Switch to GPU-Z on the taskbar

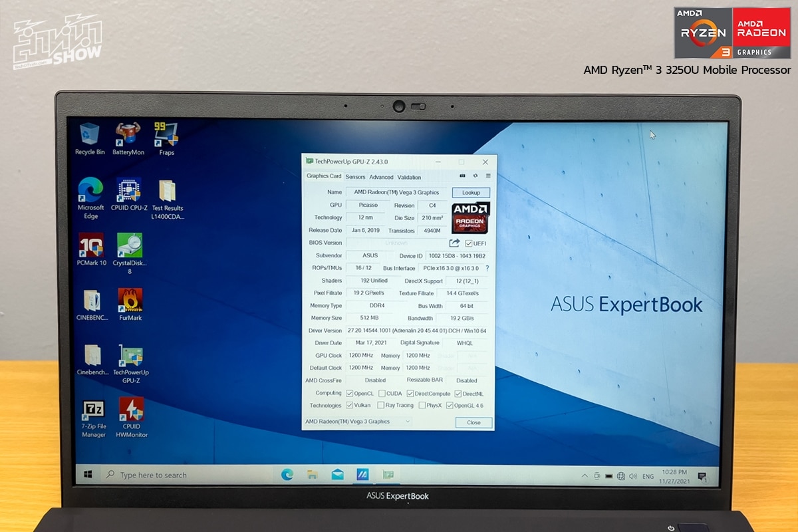pyautogui.click(x=388, y=475)
